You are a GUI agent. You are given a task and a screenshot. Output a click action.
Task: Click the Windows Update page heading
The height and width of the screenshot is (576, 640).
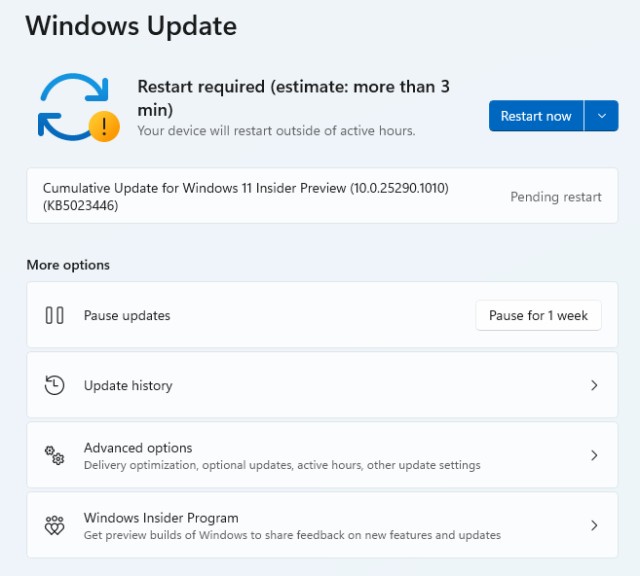(131, 26)
